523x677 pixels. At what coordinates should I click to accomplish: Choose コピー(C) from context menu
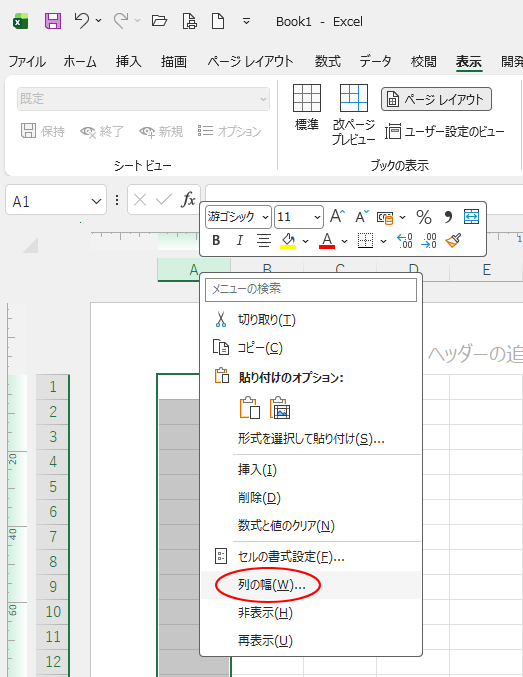[311, 348]
